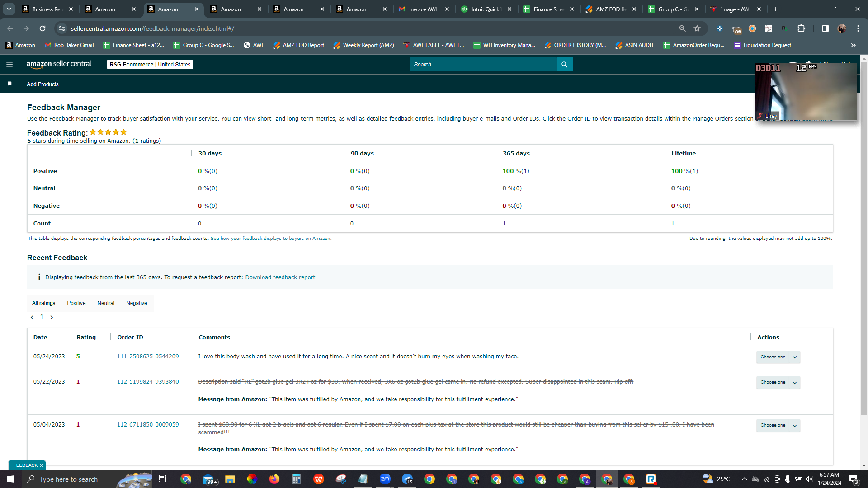Open See how your feedback displays link
The width and height of the screenshot is (868, 488).
(x=270, y=239)
